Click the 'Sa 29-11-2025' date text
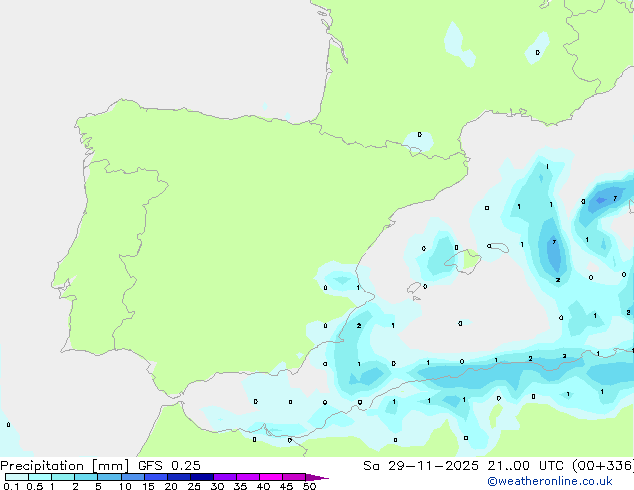 421,466
